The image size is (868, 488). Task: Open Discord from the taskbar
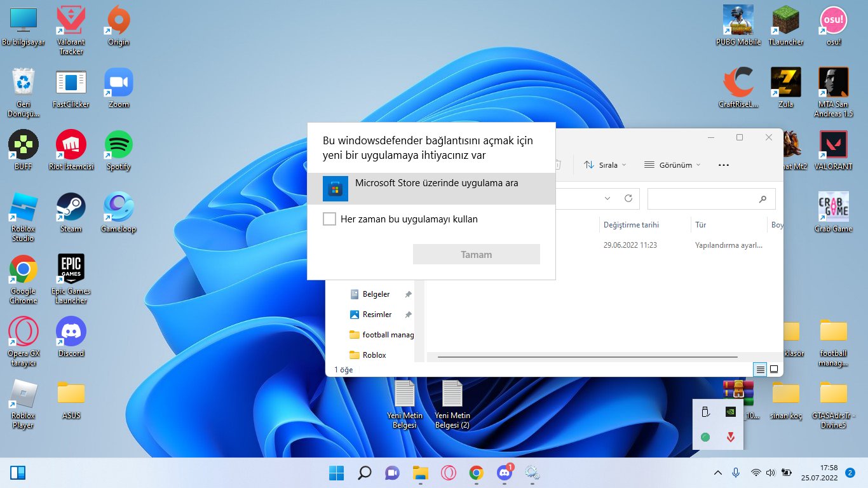click(x=505, y=473)
